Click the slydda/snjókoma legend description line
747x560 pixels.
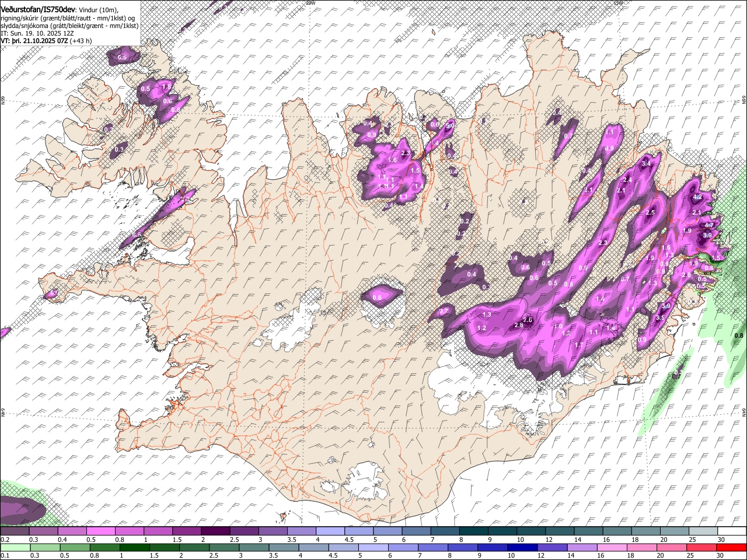coord(69,26)
